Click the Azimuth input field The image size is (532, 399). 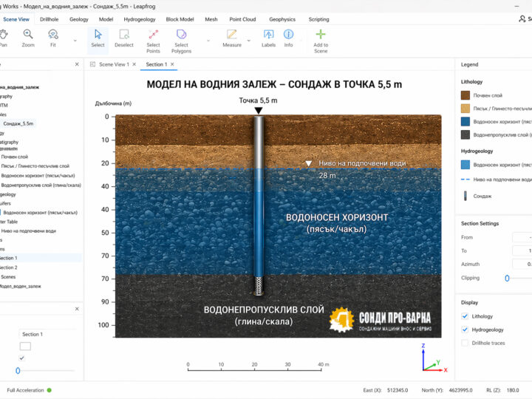pyautogui.click(x=522, y=264)
